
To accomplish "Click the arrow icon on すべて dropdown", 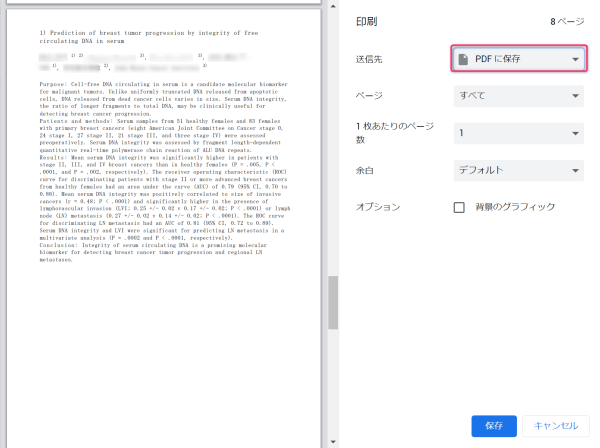I will (x=575, y=97).
